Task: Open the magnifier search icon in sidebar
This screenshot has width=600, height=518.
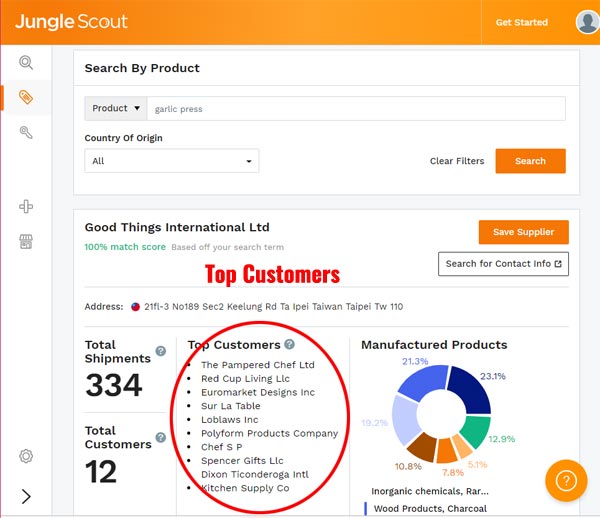Action: (x=26, y=62)
